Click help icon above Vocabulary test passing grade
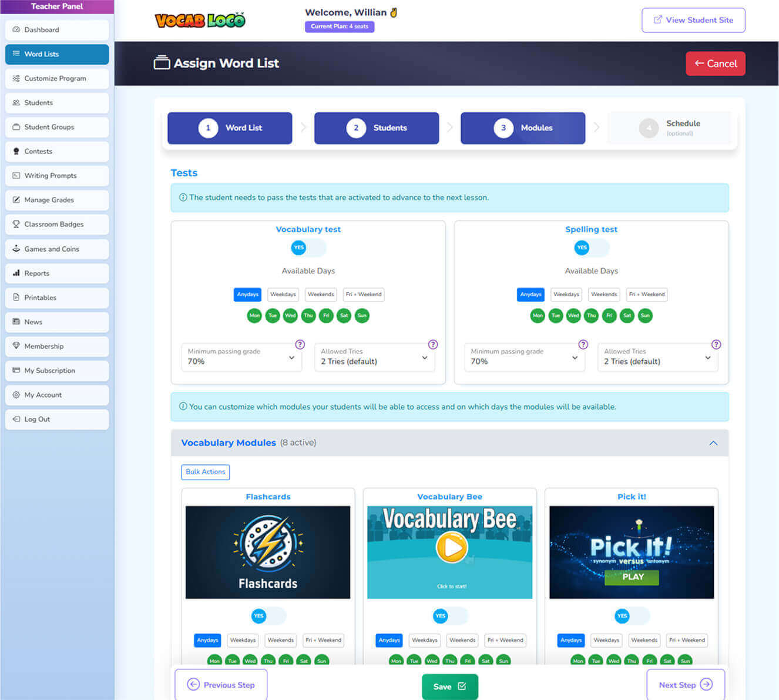Image resolution: width=779 pixels, height=700 pixels. [300, 344]
